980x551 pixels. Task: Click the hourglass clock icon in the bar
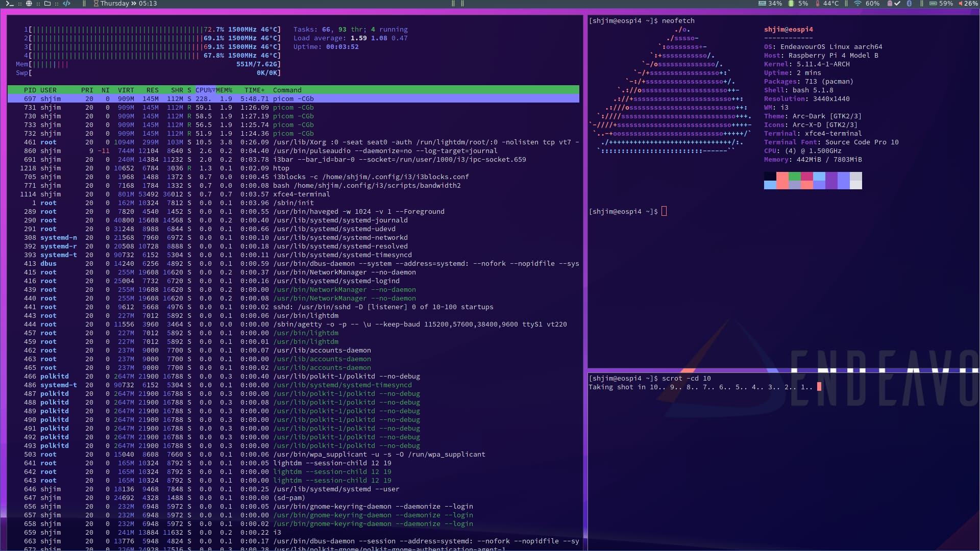pos(96,4)
